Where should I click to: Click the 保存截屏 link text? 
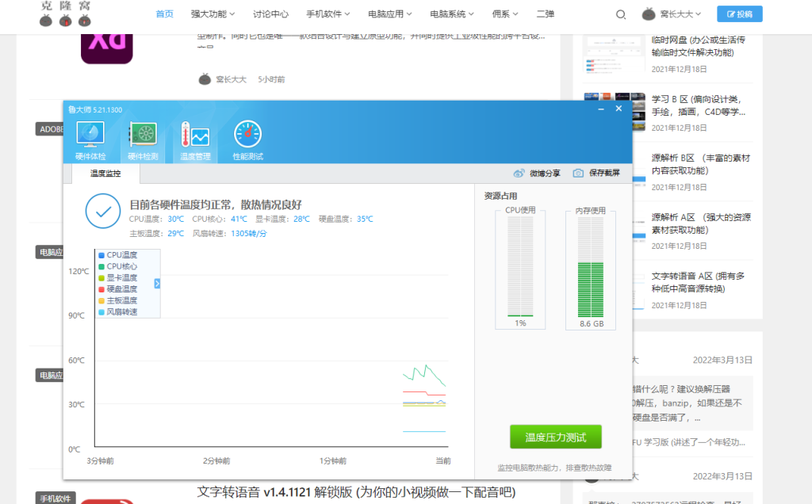[x=604, y=173]
